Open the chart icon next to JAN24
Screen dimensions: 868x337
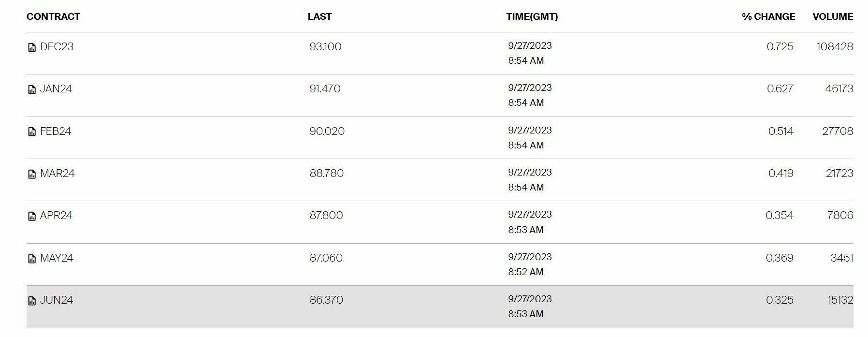click(x=32, y=89)
